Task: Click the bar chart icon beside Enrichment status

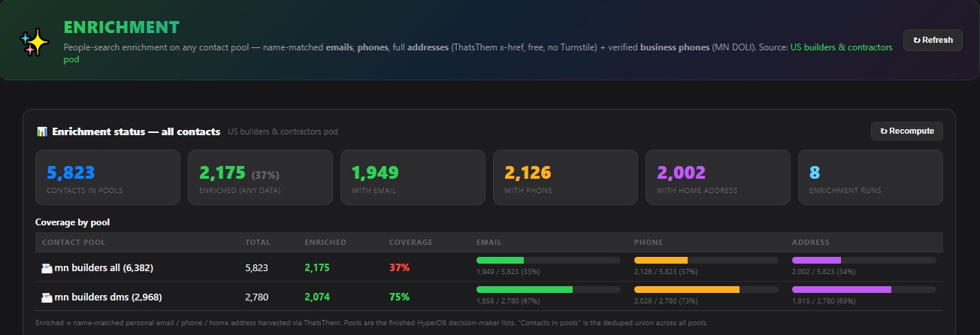Action: tap(42, 131)
